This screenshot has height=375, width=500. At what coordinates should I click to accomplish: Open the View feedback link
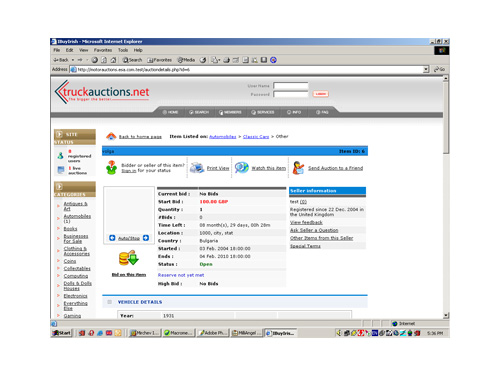pos(306,222)
